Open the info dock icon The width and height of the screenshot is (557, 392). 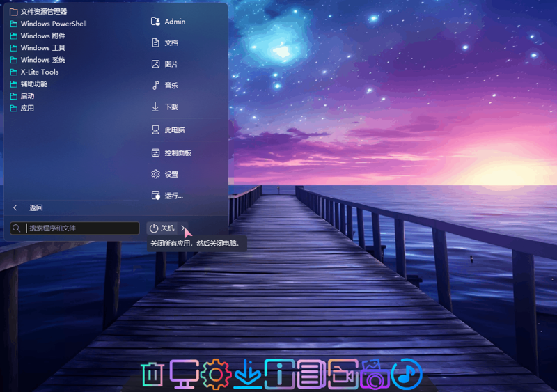pos(279,374)
